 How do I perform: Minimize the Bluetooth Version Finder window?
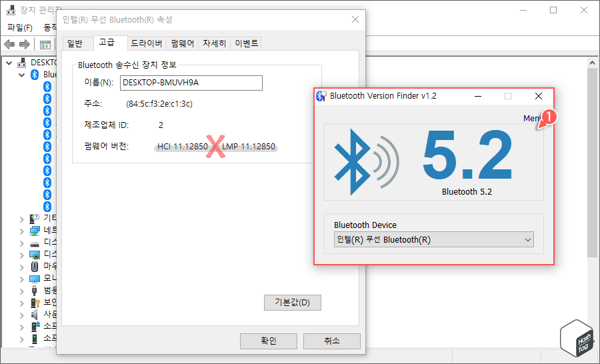(478, 96)
